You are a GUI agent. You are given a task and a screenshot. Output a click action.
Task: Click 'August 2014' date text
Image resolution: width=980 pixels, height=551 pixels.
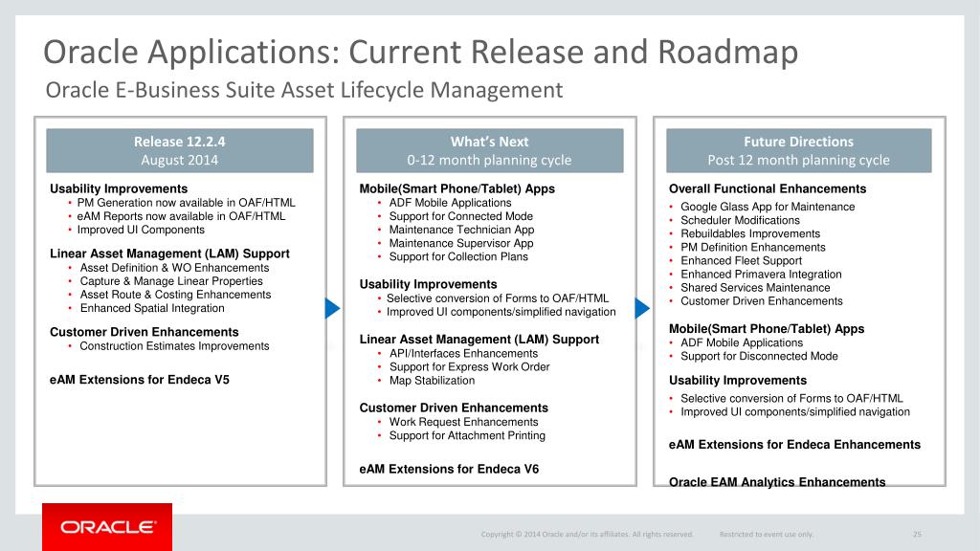[179, 160]
